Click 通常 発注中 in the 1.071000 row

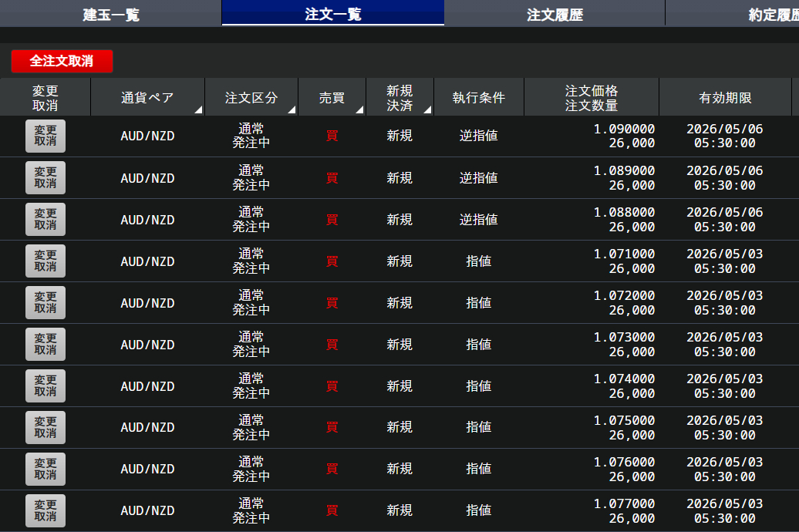point(251,261)
